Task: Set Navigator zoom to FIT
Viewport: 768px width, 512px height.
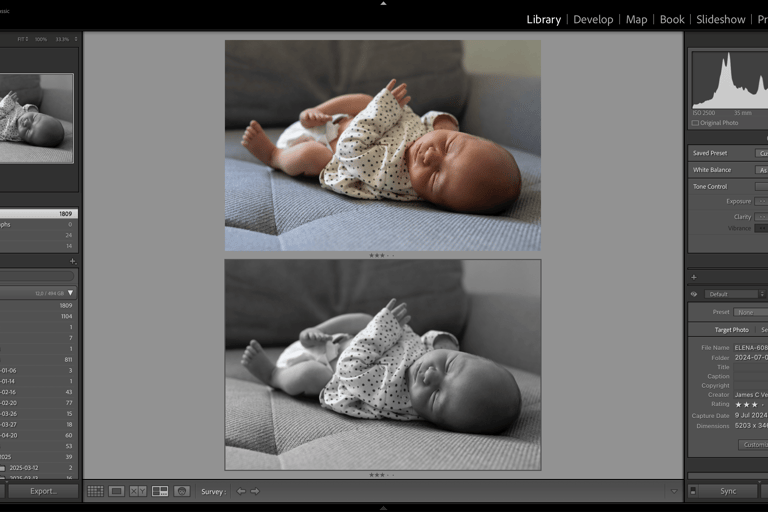Action: [23, 39]
